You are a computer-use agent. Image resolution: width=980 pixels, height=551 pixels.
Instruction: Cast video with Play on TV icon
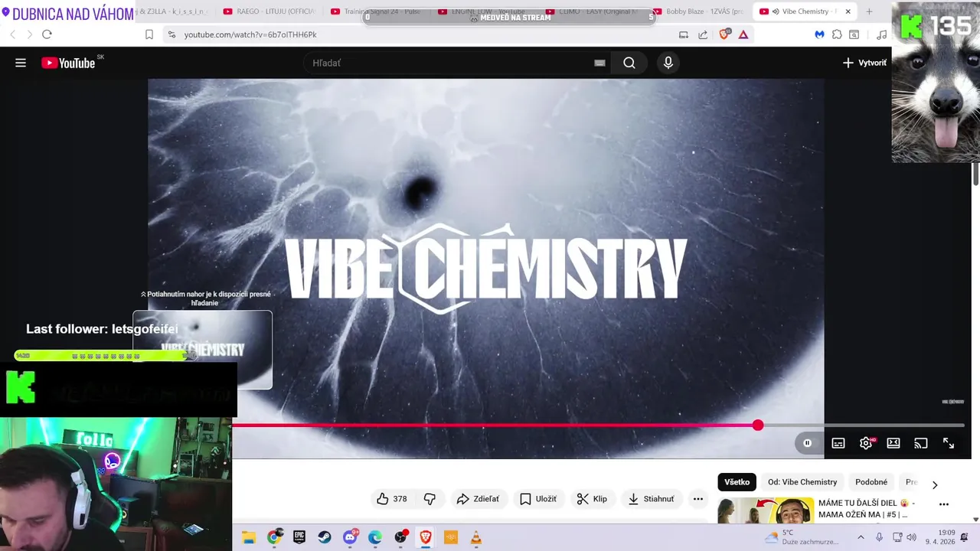coord(921,443)
